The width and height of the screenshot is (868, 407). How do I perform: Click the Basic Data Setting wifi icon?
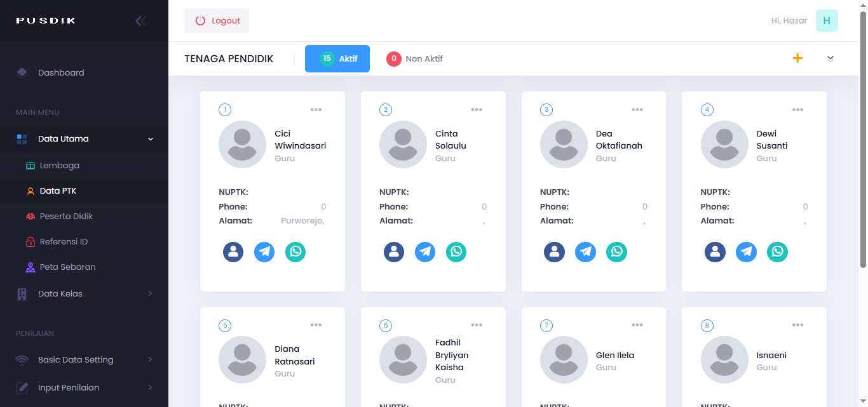(x=22, y=360)
